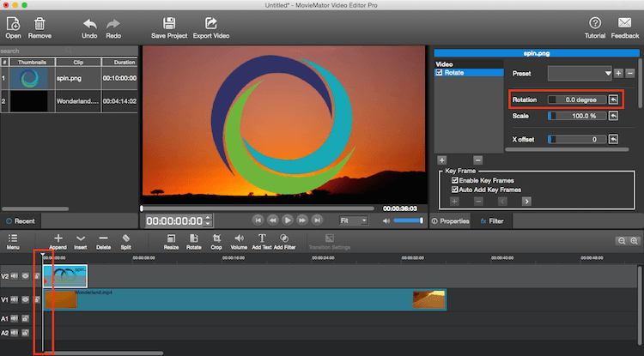Reset X offset with its reset arrow
Screen dimensions: 644x356
tap(613, 139)
